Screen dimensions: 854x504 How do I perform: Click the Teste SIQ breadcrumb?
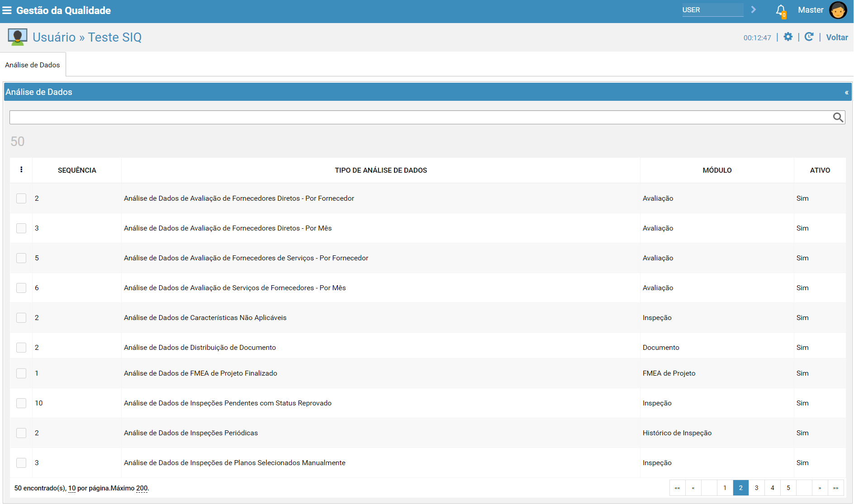(114, 37)
